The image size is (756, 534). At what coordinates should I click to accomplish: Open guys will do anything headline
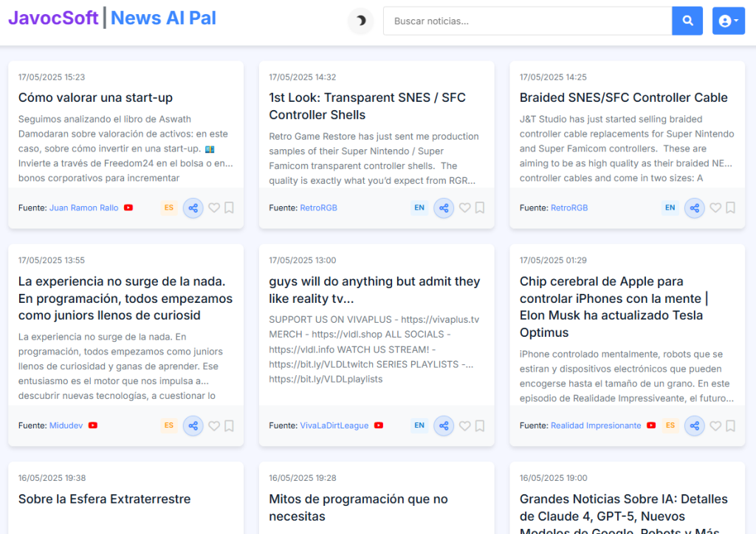tap(374, 290)
